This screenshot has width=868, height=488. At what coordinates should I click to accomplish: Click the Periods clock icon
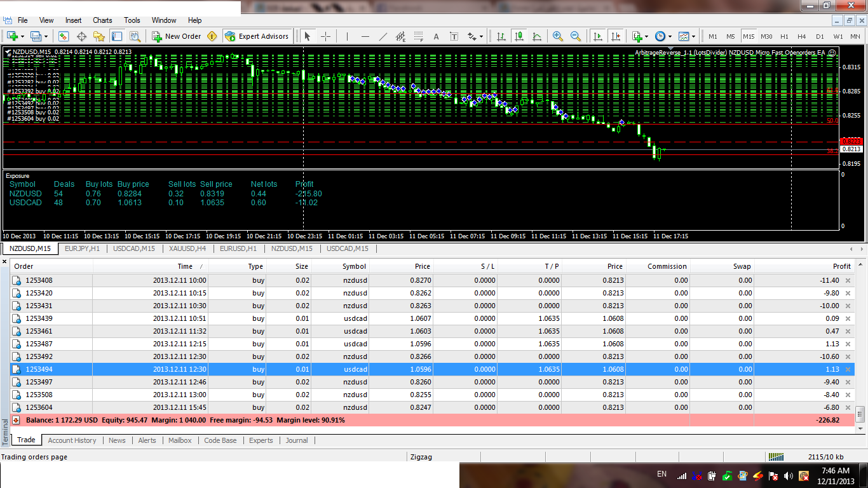(x=660, y=36)
